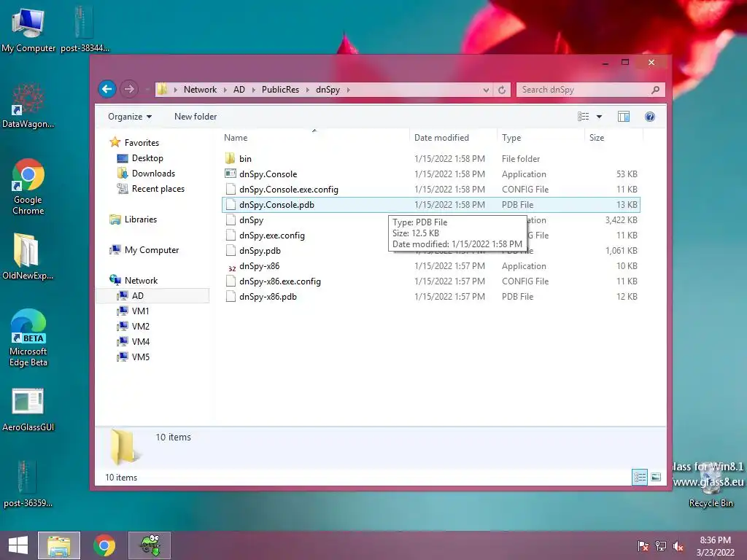
Task: Select Libraries in the navigation pane
Action: 141,219
